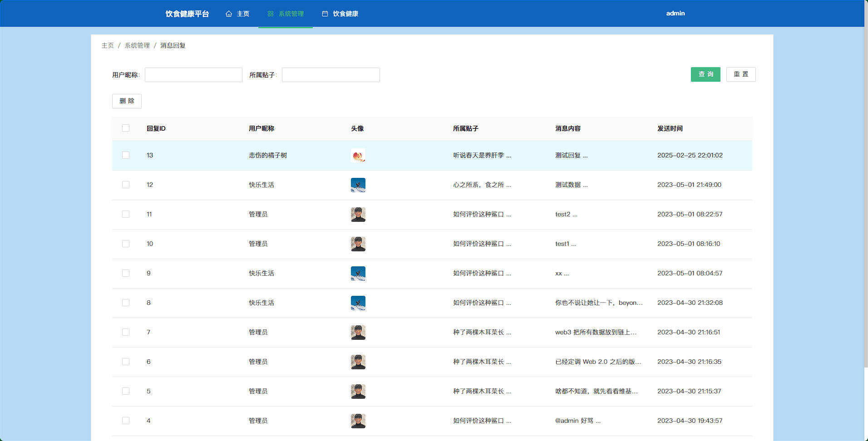Click the 消息回复 breadcrumb
This screenshot has width=868, height=441.
(173, 45)
